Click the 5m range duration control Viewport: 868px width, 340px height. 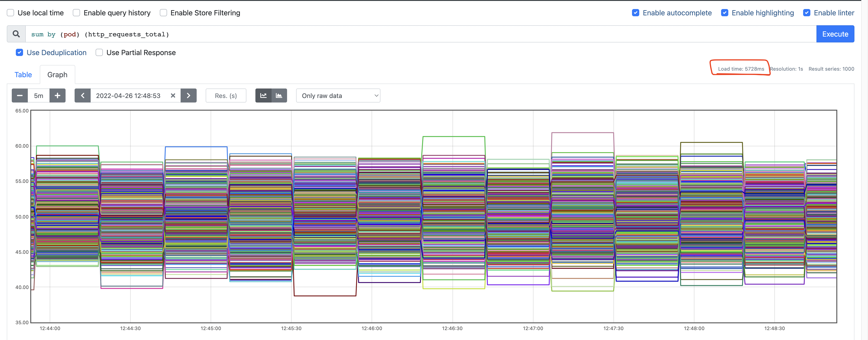pos(38,95)
